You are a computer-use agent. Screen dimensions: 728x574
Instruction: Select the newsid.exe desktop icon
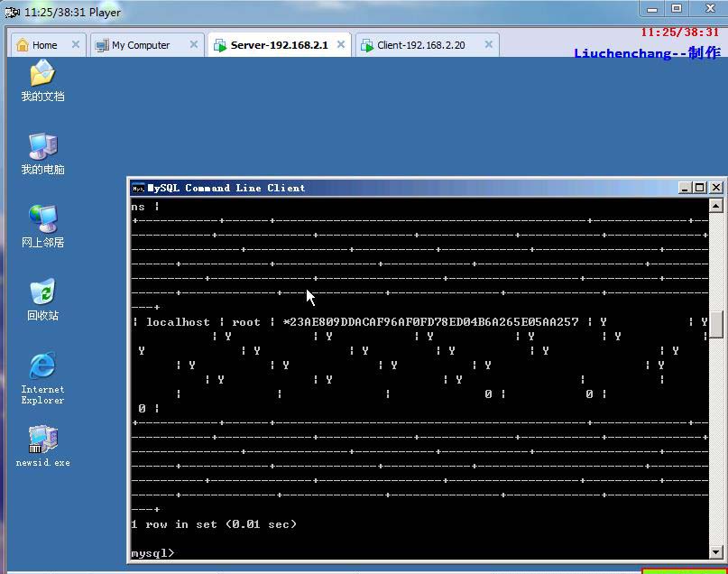click(42, 446)
